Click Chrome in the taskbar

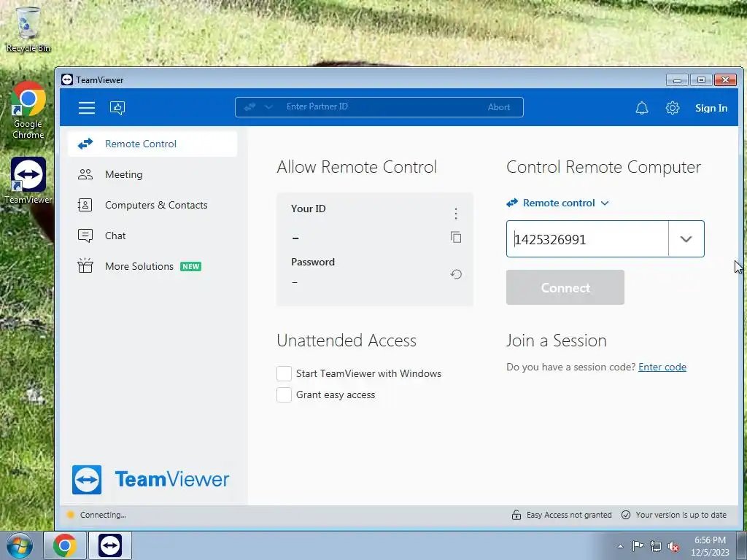[x=65, y=545]
